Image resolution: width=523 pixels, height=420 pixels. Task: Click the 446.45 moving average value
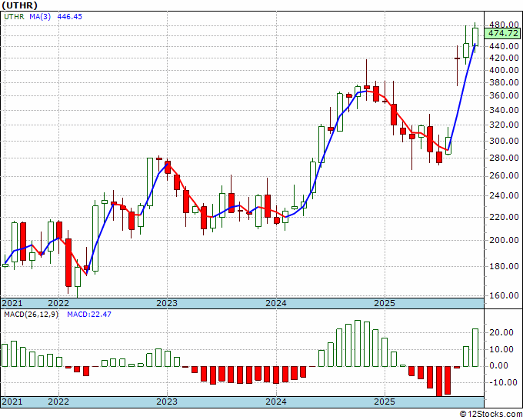[x=70, y=17]
